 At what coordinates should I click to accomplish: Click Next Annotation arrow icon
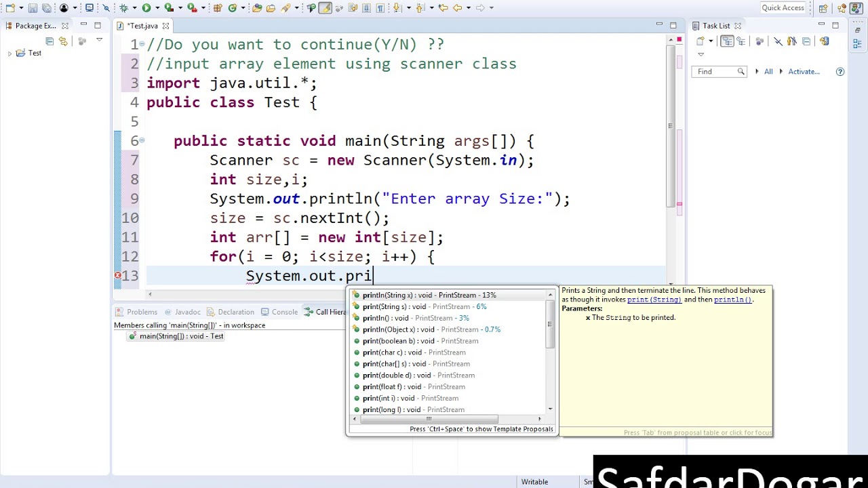(397, 8)
